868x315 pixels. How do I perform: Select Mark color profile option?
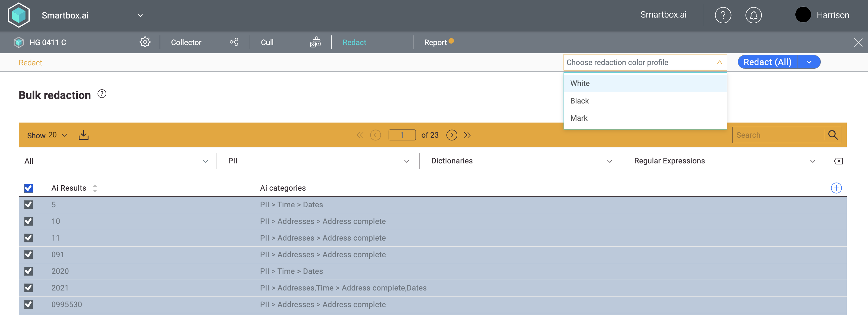(x=645, y=118)
